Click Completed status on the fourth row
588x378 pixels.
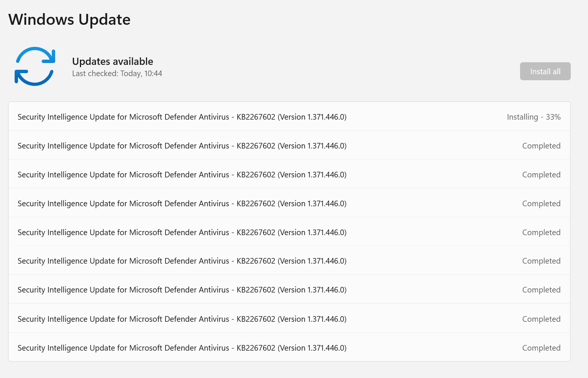(x=541, y=204)
